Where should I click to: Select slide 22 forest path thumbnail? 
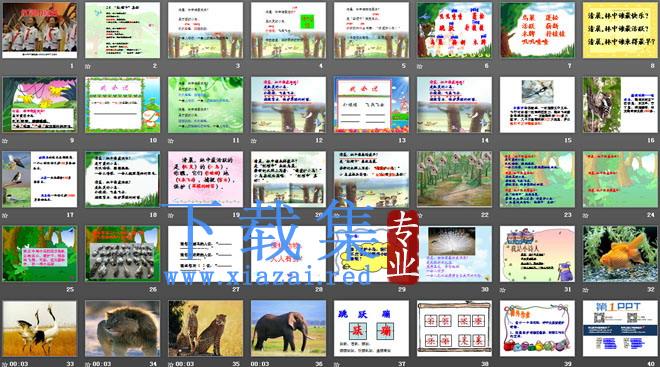point(454,179)
